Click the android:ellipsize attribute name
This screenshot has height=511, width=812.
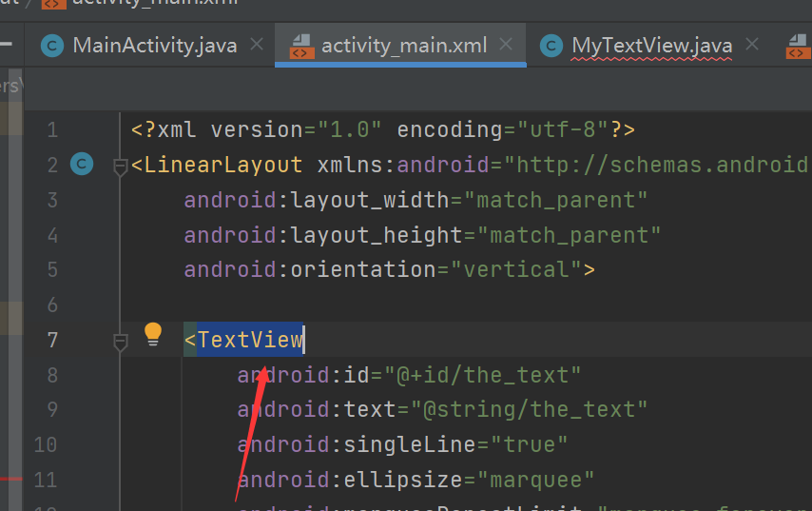(350, 480)
